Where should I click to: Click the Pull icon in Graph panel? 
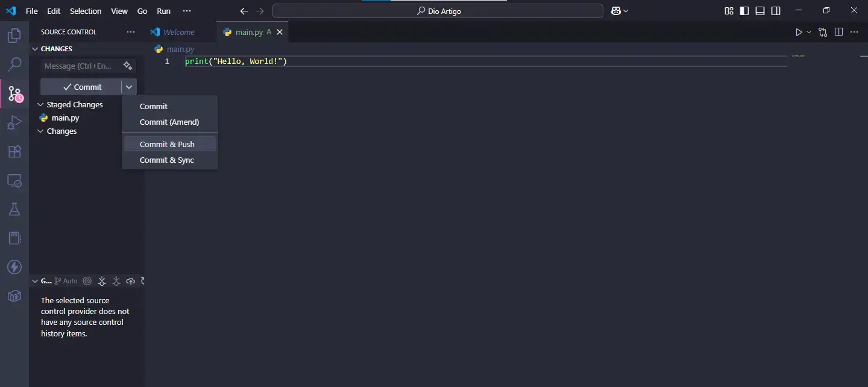(x=116, y=281)
